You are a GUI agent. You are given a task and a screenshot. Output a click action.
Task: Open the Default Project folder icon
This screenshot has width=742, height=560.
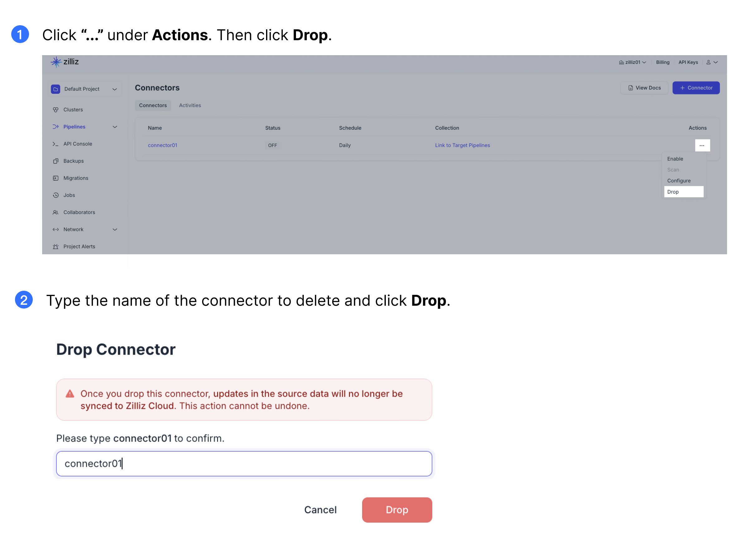pyautogui.click(x=56, y=89)
